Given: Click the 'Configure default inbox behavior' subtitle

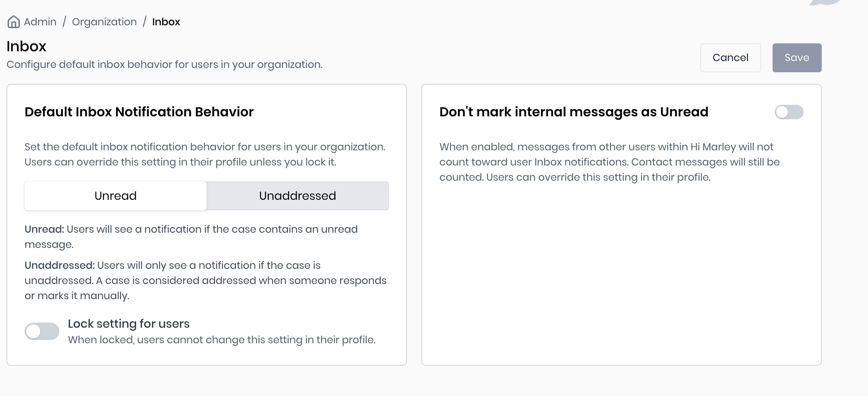Looking at the screenshot, I should click(164, 64).
